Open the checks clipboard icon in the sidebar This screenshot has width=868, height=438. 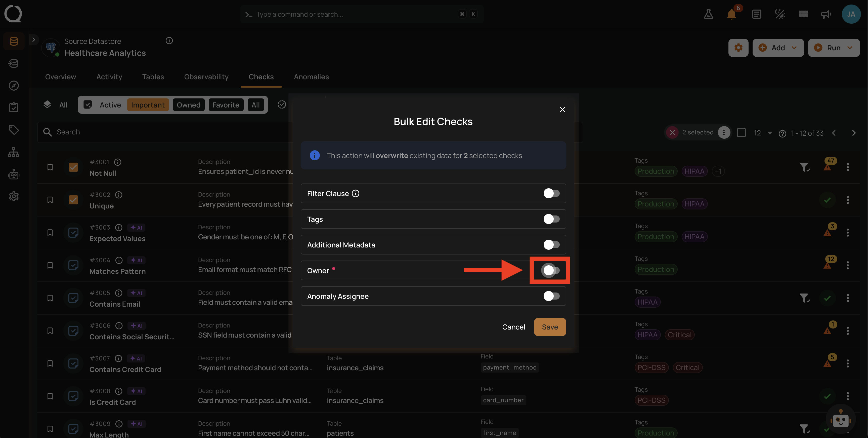(14, 108)
